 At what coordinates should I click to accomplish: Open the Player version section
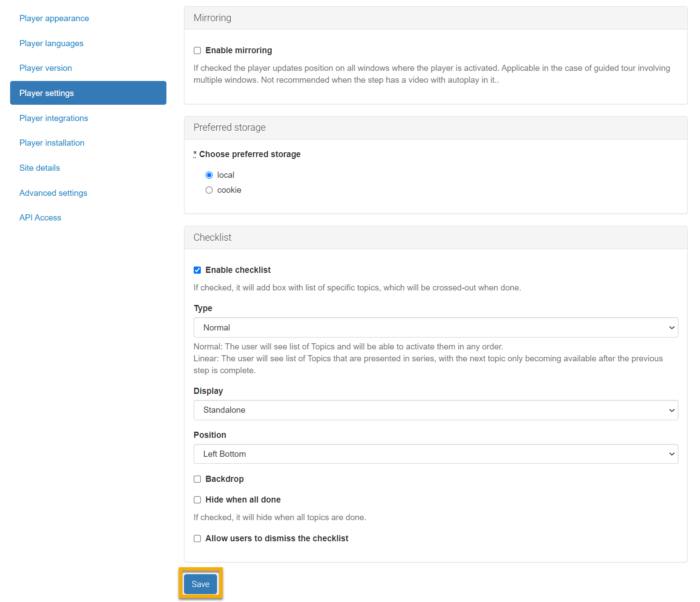(46, 68)
